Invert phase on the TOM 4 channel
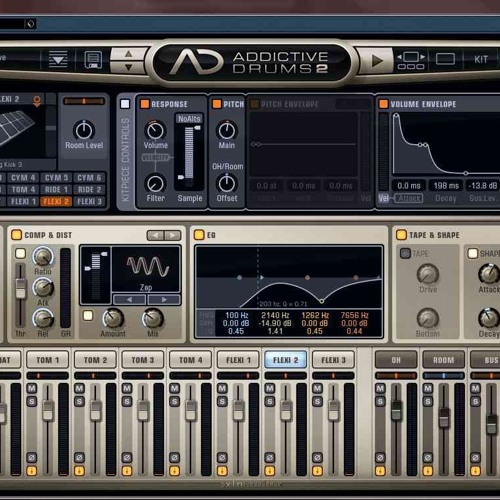 (x=174, y=457)
